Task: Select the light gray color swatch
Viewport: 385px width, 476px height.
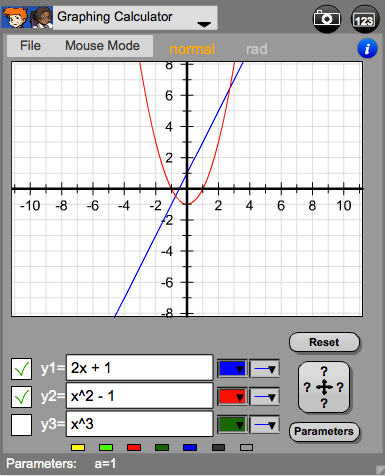Action: [x=246, y=447]
